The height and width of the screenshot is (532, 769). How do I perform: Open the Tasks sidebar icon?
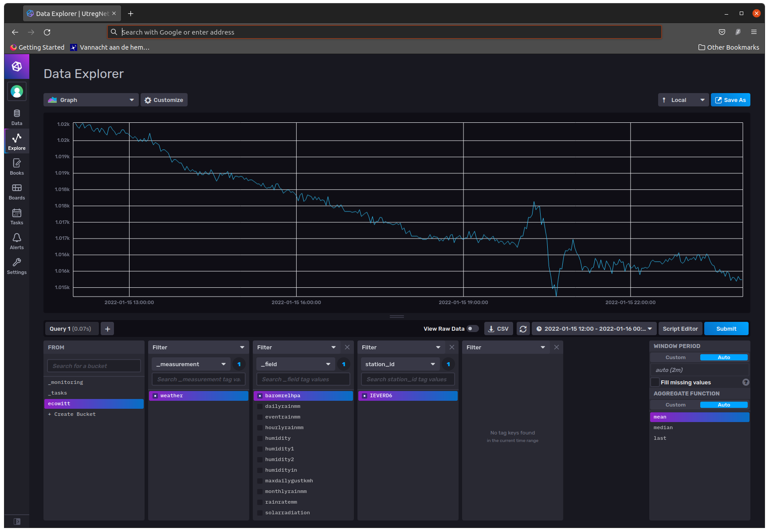coord(17,216)
